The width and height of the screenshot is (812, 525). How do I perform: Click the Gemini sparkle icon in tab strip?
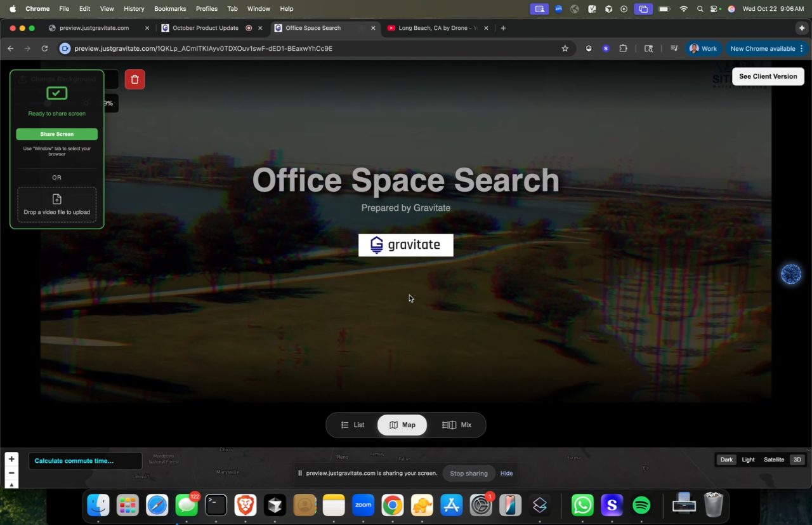point(802,28)
